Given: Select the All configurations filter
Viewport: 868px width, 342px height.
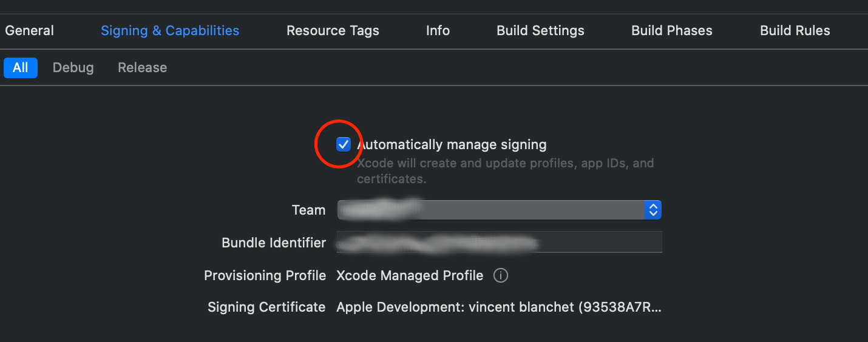Looking at the screenshot, I should click(21, 67).
